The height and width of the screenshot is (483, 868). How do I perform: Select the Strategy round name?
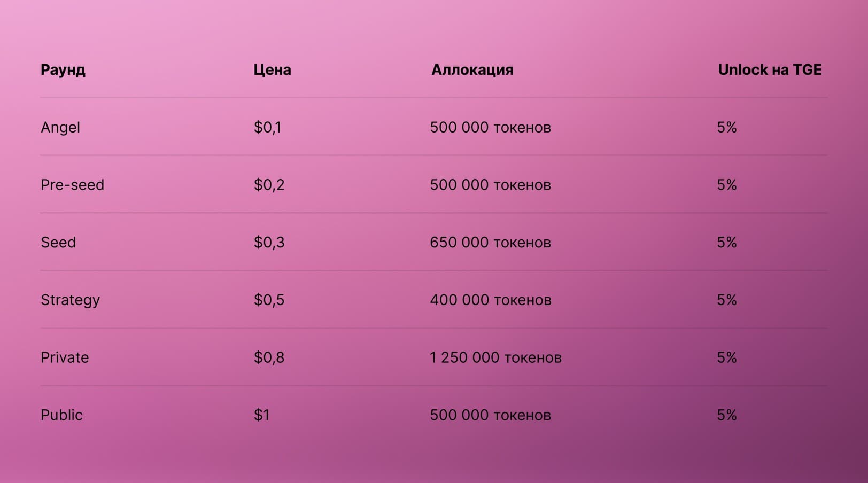coord(70,300)
